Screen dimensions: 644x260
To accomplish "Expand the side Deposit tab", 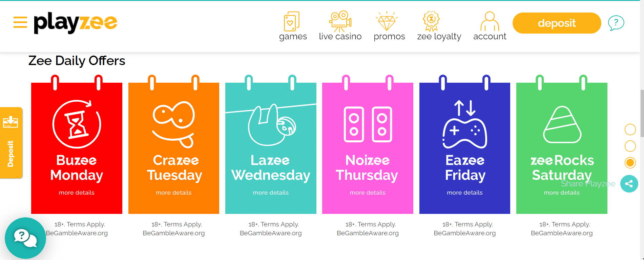I will pos(11,143).
